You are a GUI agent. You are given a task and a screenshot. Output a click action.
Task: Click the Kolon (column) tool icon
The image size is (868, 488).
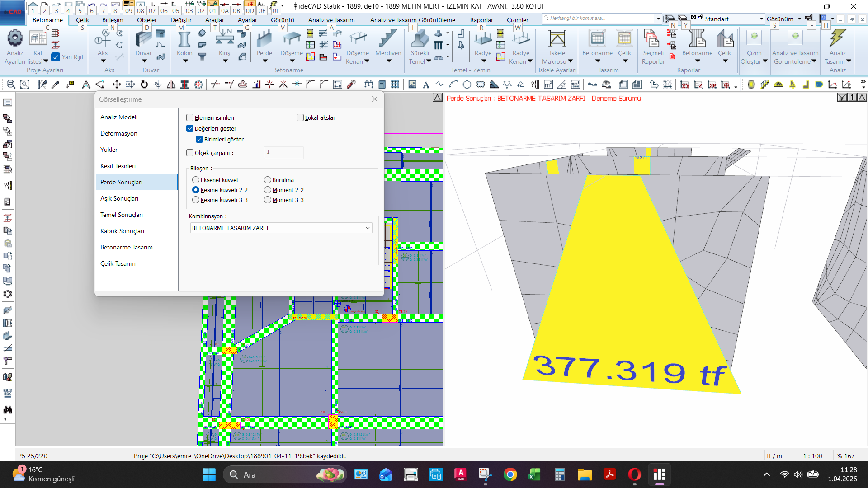[184, 40]
